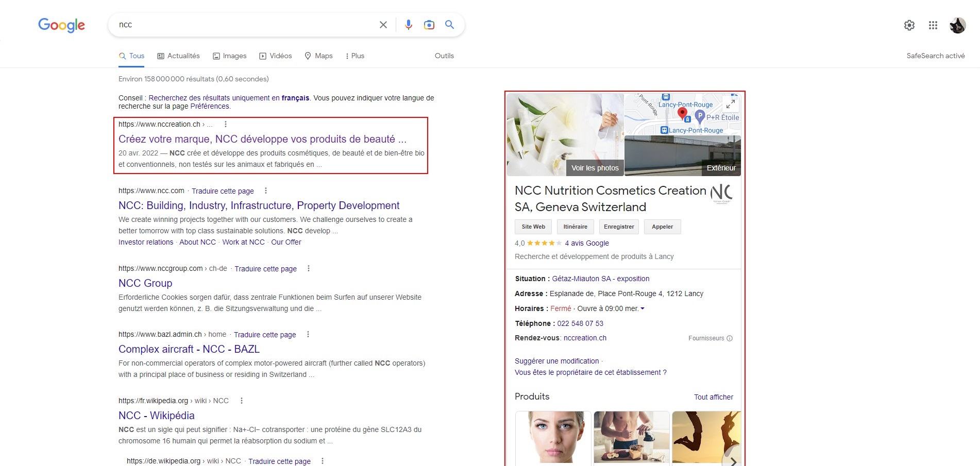This screenshot has width=980, height=466.
Task: Open the account profile avatar
Action: [958, 25]
